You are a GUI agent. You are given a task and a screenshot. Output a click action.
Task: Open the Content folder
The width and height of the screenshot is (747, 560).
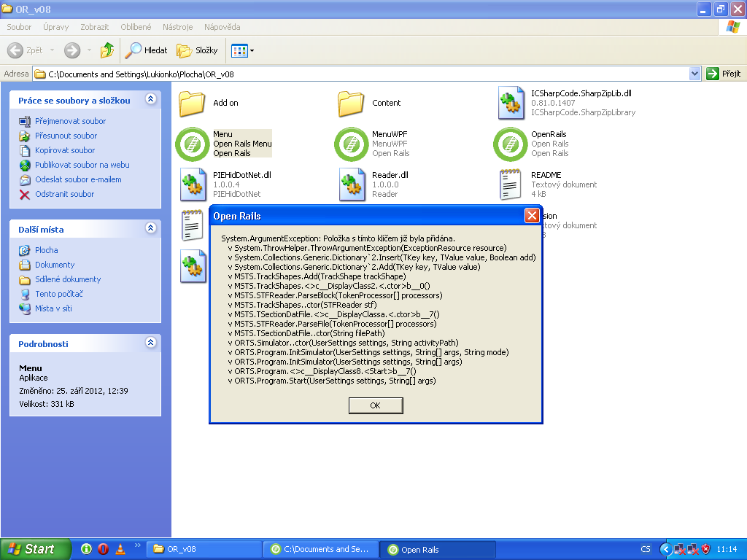pos(351,104)
